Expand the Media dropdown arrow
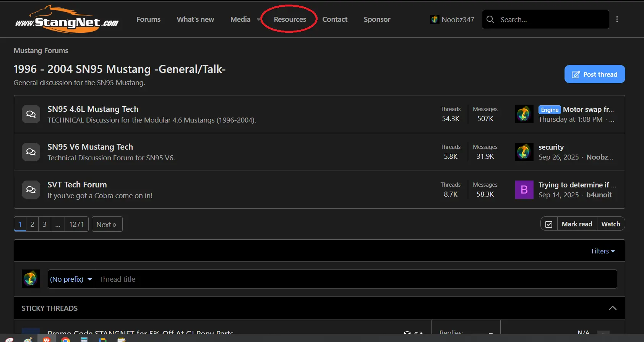This screenshot has width=644, height=342. click(259, 19)
